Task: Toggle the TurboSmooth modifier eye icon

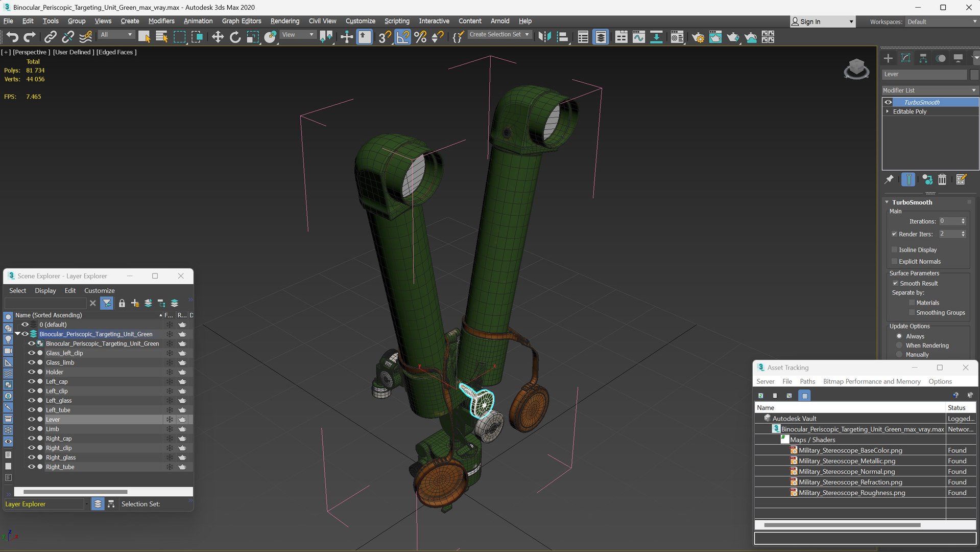Action: click(x=888, y=102)
